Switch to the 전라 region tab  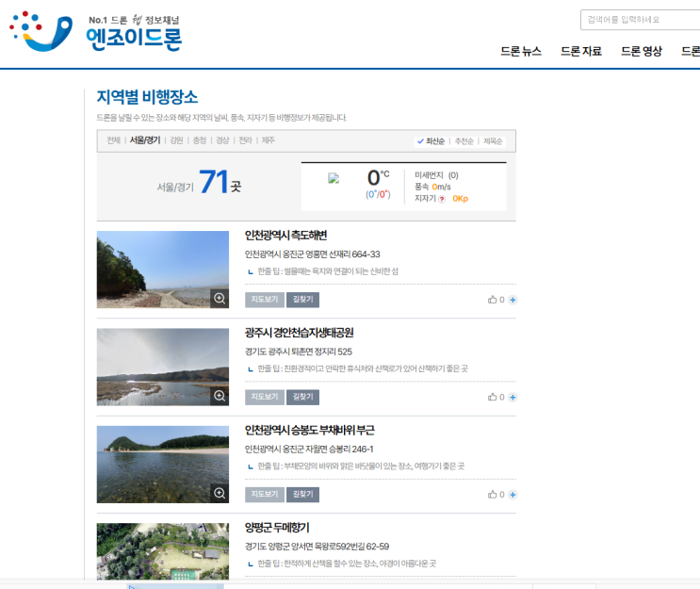245,140
